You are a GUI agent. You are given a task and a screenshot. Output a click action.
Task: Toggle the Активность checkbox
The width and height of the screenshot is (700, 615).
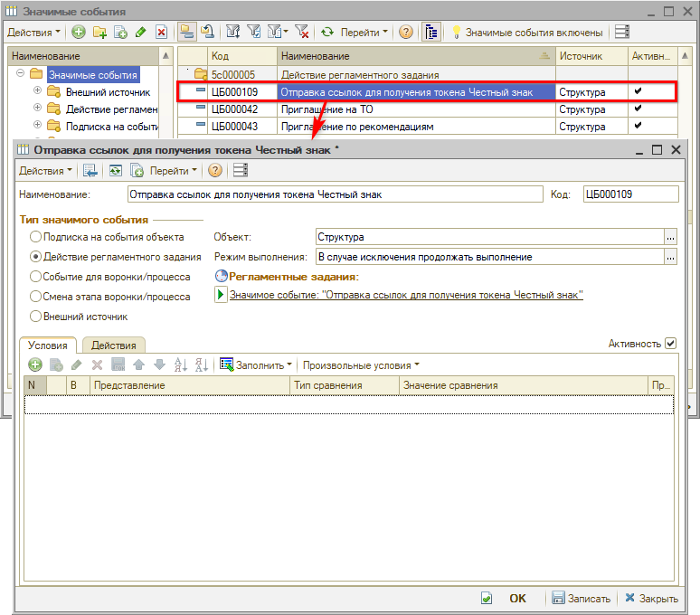coord(670,344)
